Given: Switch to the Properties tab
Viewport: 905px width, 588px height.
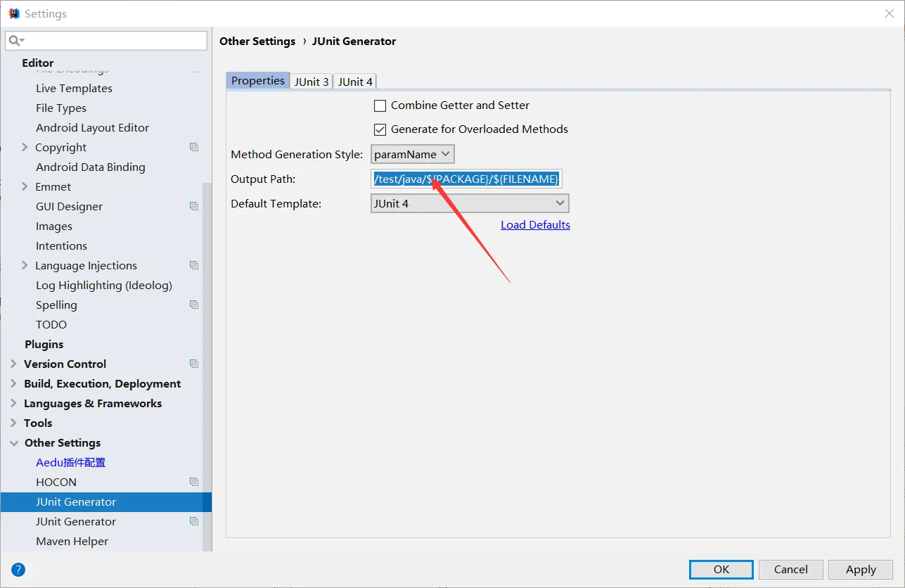Looking at the screenshot, I should (x=258, y=80).
